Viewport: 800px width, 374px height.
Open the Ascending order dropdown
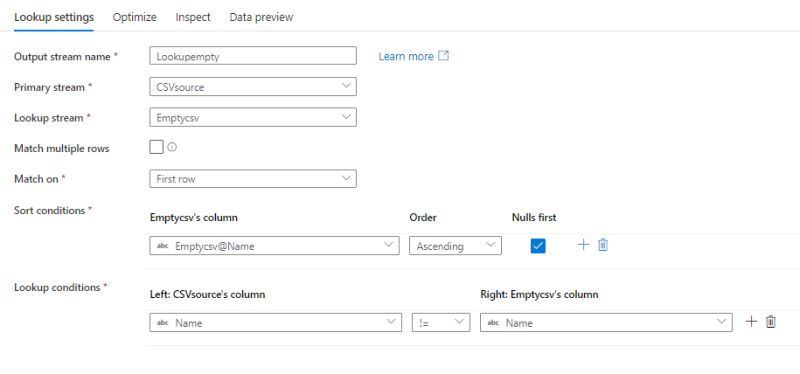456,245
